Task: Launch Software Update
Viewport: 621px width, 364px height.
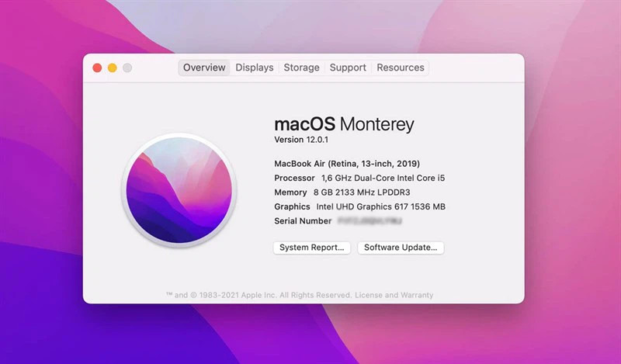Action: (x=401, y=248)
